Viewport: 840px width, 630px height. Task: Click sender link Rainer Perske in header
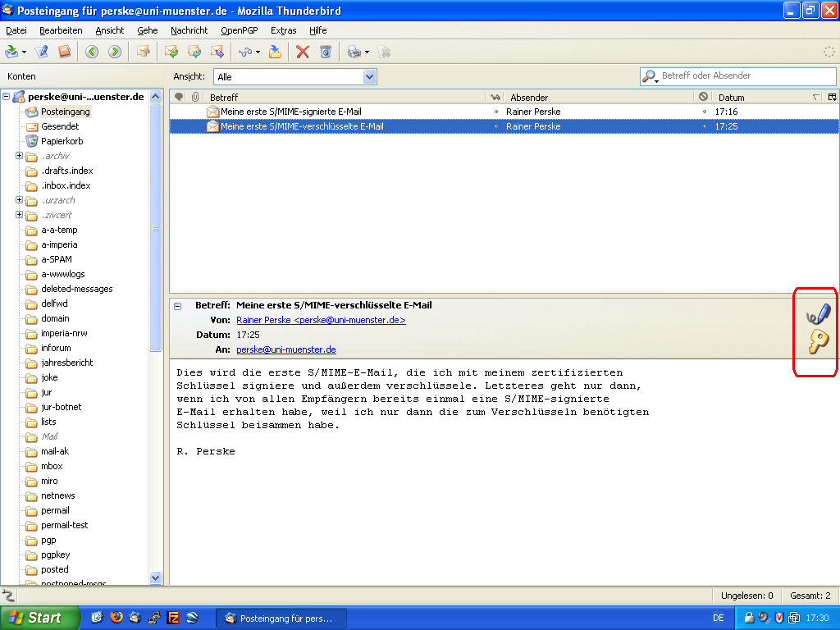point(321,320)
